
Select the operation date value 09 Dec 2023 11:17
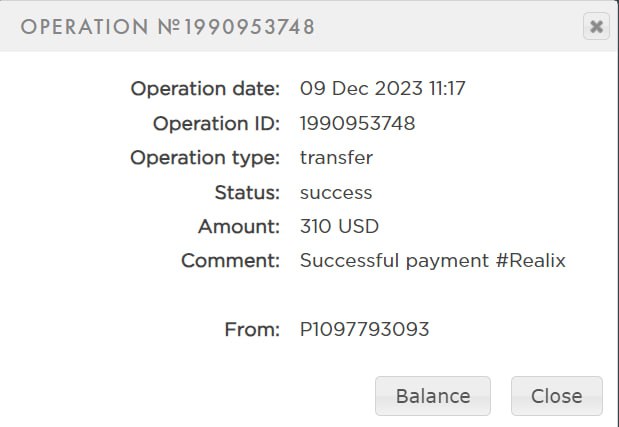tap(382, 88)
